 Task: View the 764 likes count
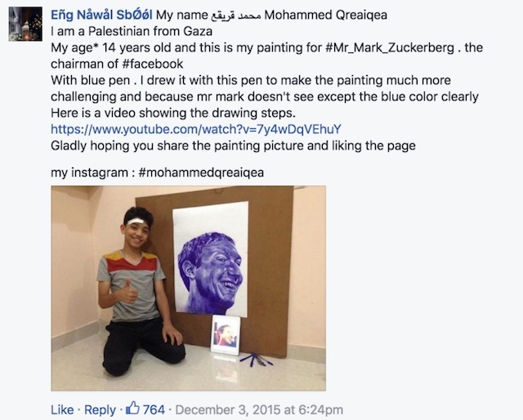click(x=154, y=409)
